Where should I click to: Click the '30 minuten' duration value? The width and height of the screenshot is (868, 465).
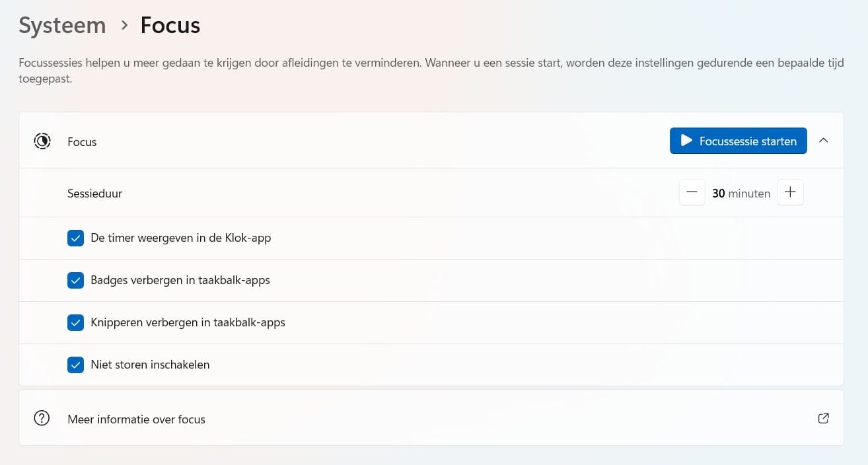(x=741, y=193)
